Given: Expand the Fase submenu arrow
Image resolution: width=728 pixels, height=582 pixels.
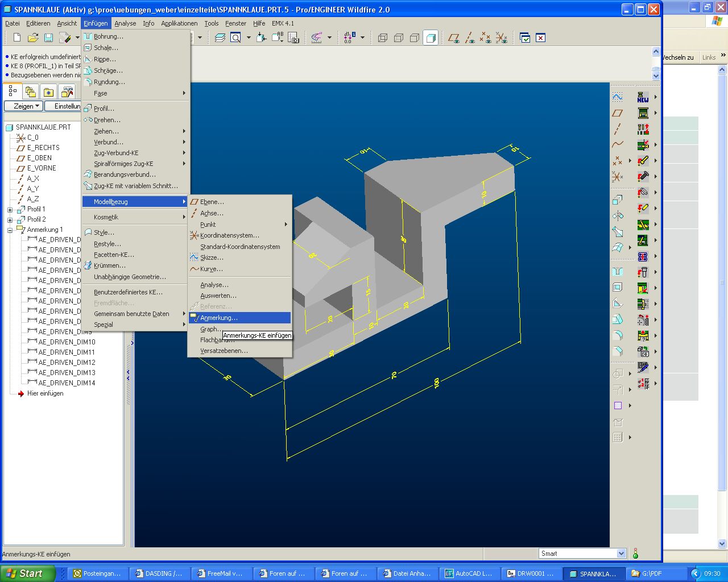Looking at the screenshot, I should [184, 93].
